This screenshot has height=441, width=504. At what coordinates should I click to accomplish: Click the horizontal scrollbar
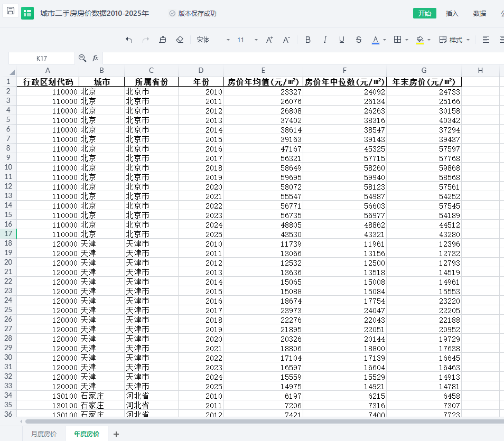click(x=264, y=421)
